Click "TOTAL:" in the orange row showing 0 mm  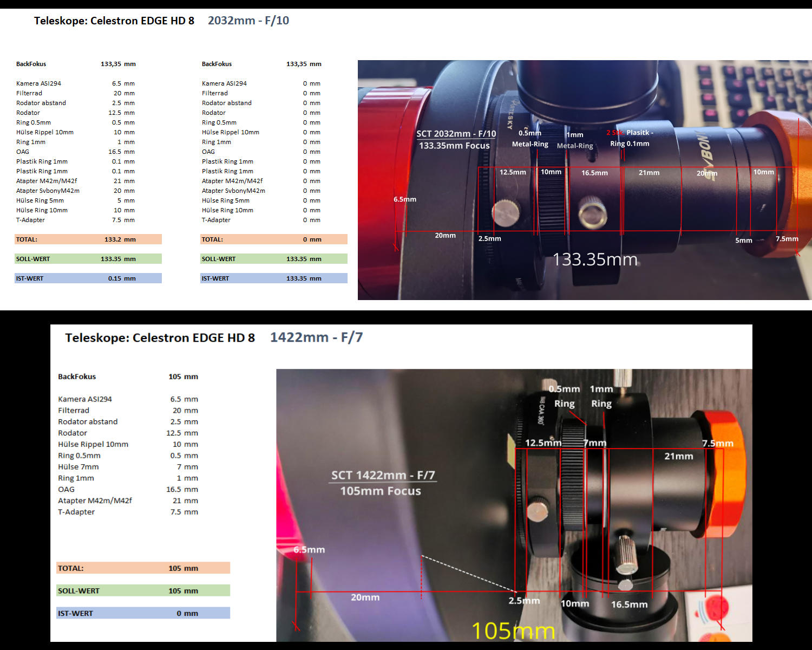pyautogui.click(x=212, y=239)
